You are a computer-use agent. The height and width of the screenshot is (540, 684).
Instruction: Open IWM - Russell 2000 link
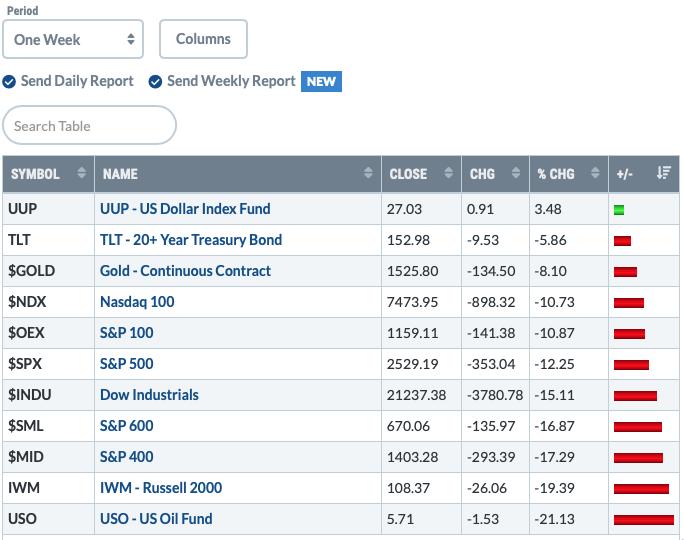click(161, 488)
